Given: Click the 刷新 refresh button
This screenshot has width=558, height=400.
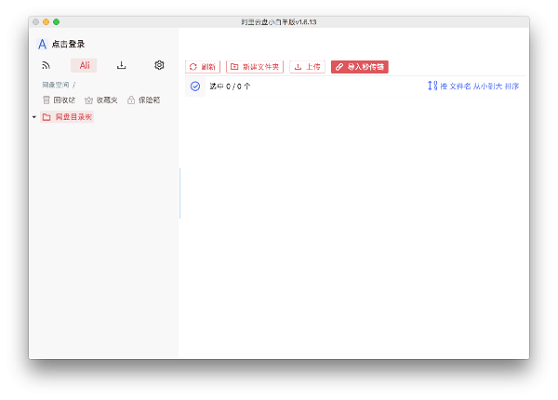Looking at the screenshot, I should click(203, 67).
